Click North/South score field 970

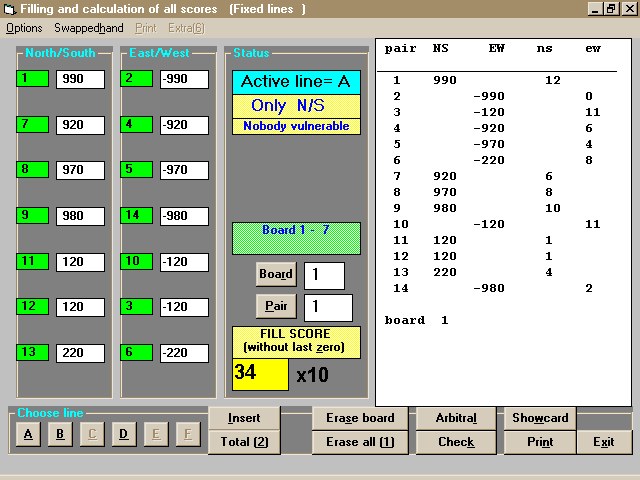80,170
